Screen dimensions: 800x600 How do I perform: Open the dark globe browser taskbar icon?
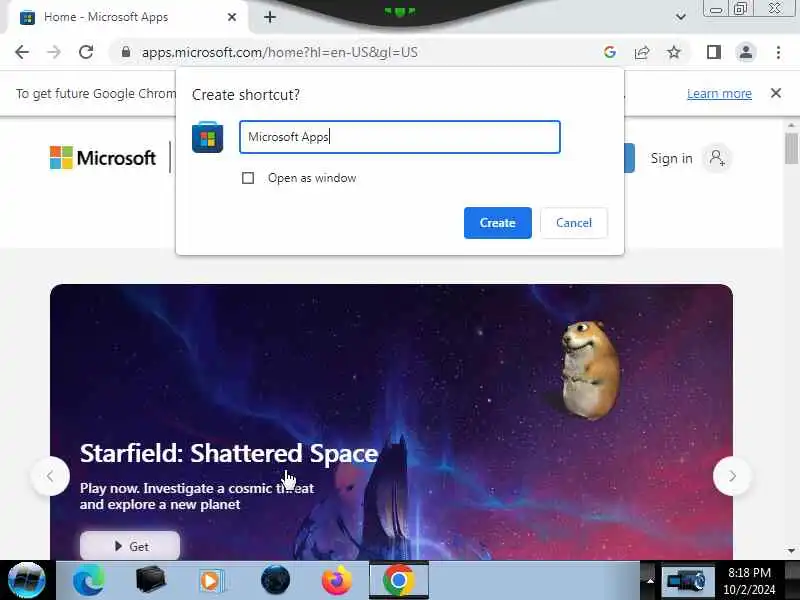(275, 581)
